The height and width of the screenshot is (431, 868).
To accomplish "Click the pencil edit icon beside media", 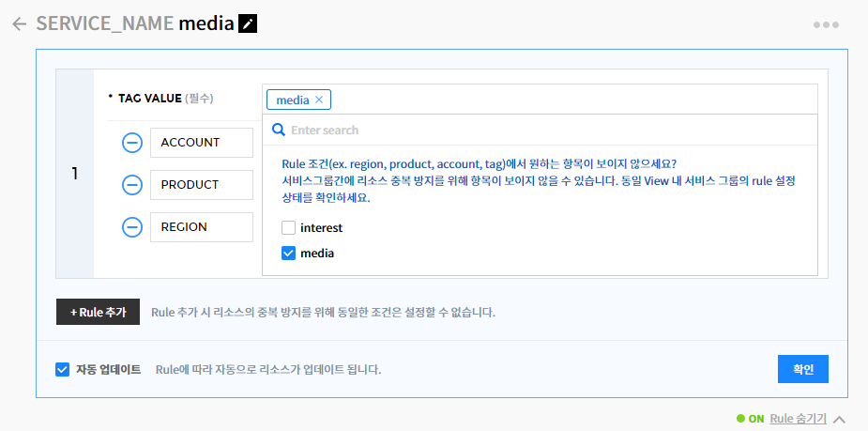I will (248, 24).
